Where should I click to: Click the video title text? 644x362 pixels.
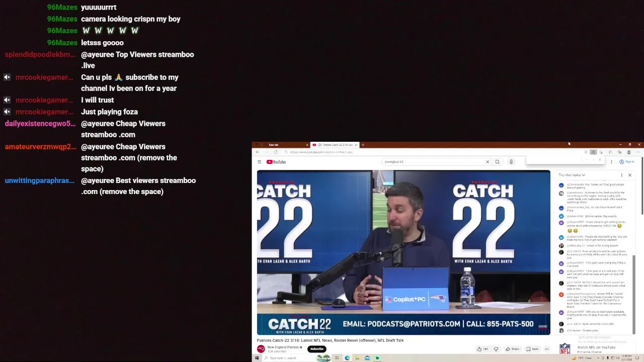(x=330, y=340)
